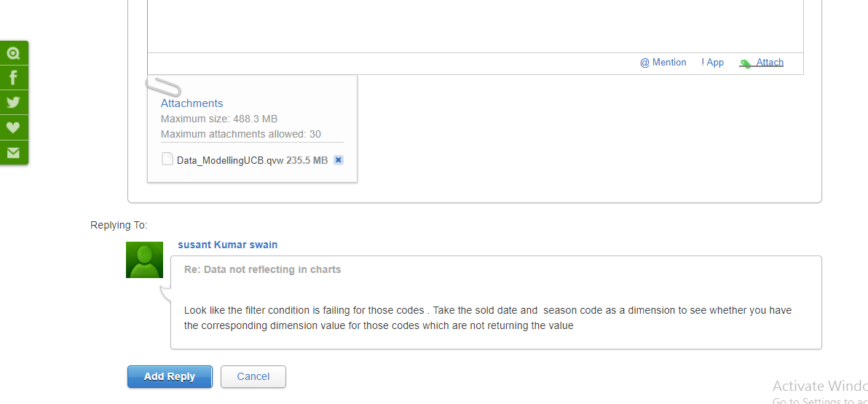This screenshot has height=404, width=868.
Task: Click the paperclip icon above Attachments
Action: (163, 87)
